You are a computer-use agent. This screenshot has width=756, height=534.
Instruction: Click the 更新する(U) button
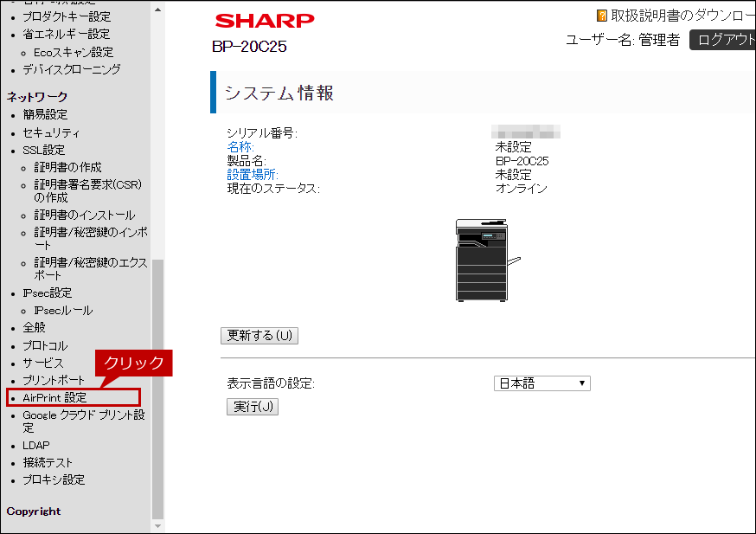(259, 336)
